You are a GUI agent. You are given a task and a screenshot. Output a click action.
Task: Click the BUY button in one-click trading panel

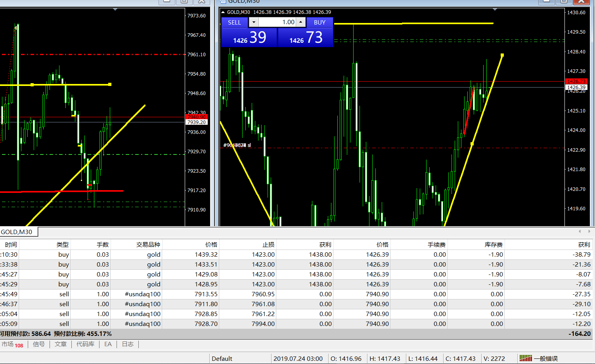pyautogui.click(x=320, y=23)
